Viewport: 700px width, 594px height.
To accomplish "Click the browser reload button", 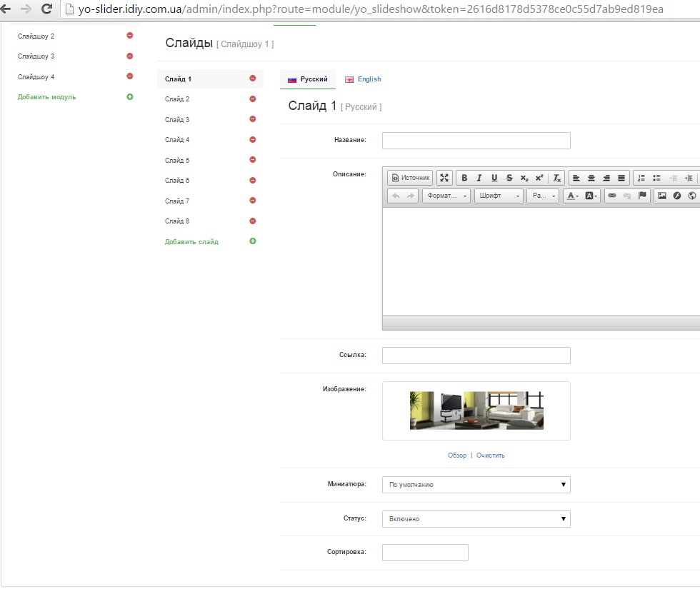I will (x=46, y=9).
